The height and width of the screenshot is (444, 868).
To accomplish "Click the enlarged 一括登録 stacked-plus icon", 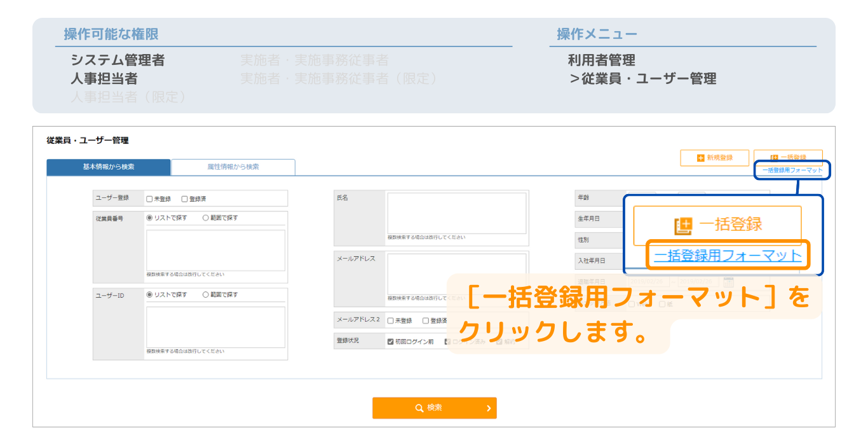I will click(x=683, y=225).
